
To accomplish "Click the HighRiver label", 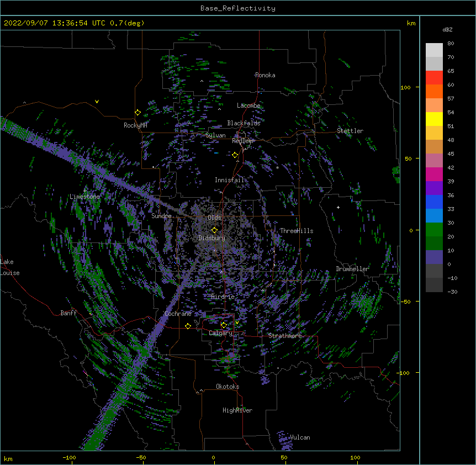I will [x=237, y=410].
